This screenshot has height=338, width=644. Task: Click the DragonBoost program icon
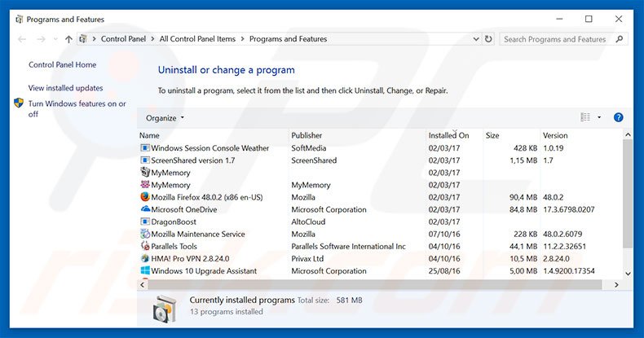pos(145,222)
